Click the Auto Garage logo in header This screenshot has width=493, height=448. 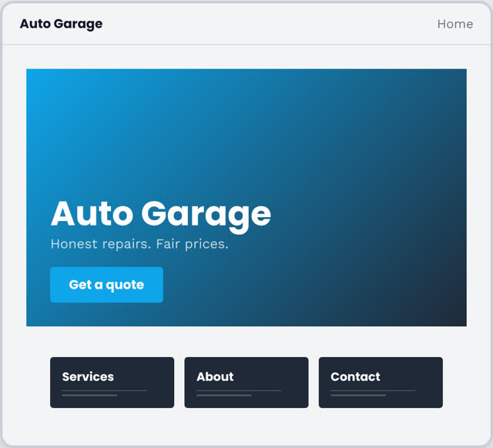click(61, 24)
